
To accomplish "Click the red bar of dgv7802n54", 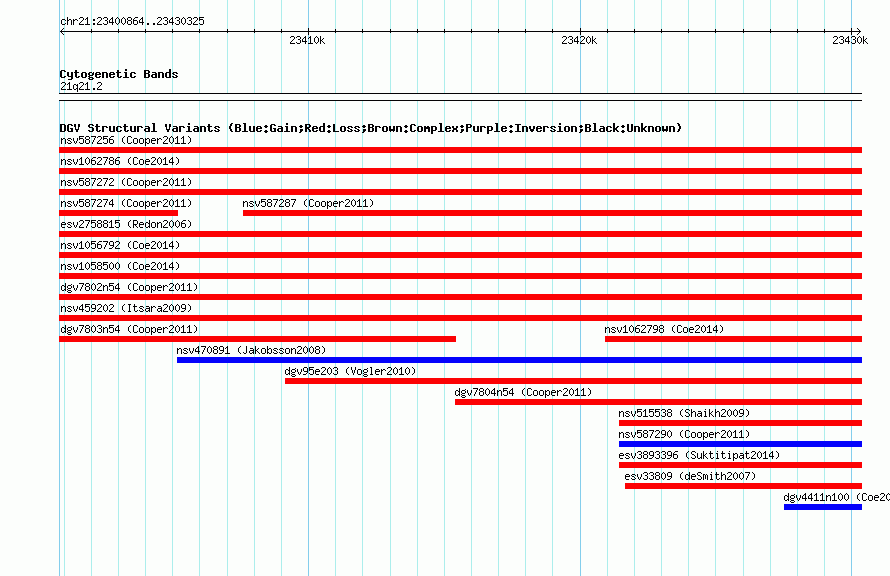I will (x=460, y=297).
